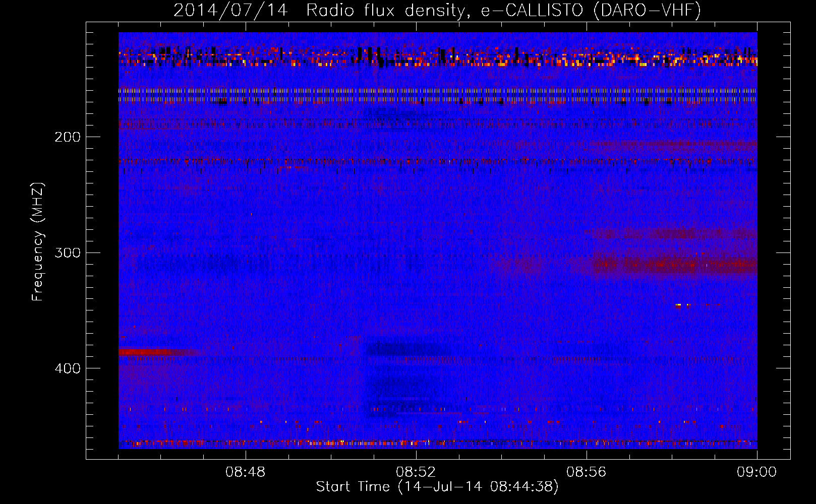Click the 08:48 time tick label

[246, 472]
